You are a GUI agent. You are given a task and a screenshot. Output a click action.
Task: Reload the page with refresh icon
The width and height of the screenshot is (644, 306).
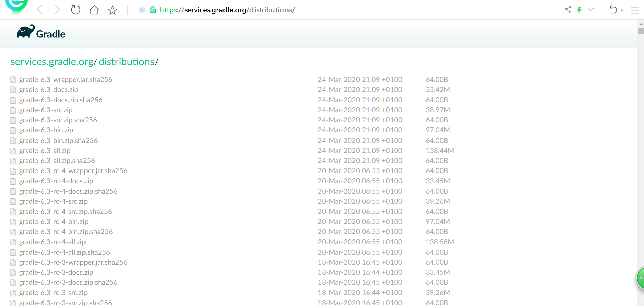pos(76,10)
